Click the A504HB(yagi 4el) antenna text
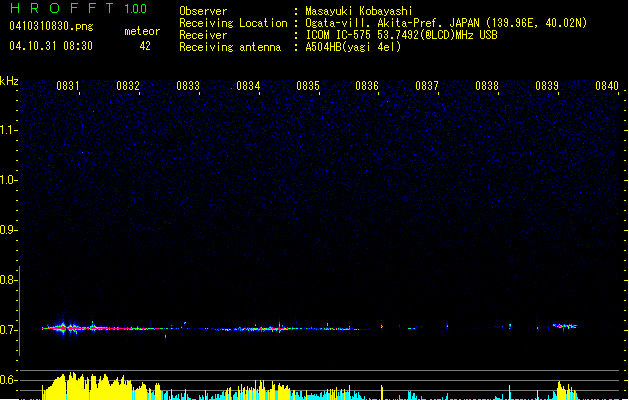The height and width of the screenshot is (400, 629). (353, 47)
